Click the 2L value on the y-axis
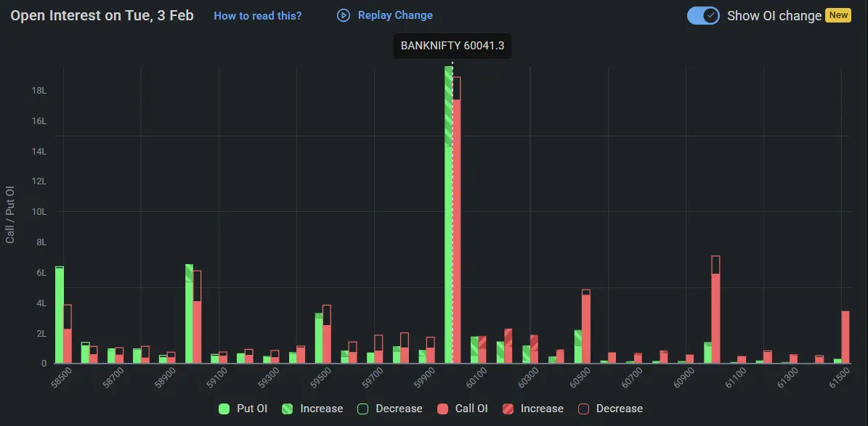Image resolution: width=868 pixels, height=426 pixels. [x=41, y=334]
